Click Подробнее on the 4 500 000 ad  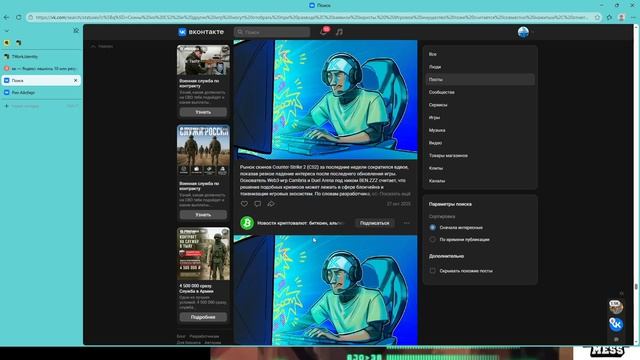(x=203, y=317)
